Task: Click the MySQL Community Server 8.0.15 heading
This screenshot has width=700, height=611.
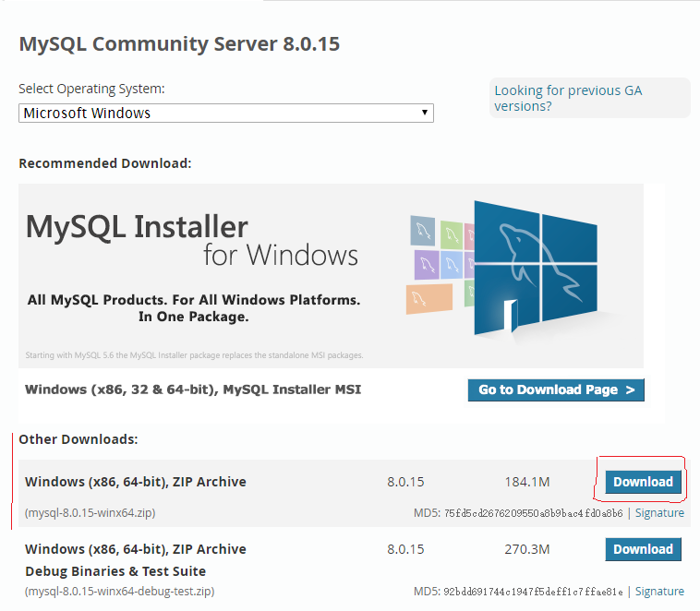Action: tap(179, 44)
